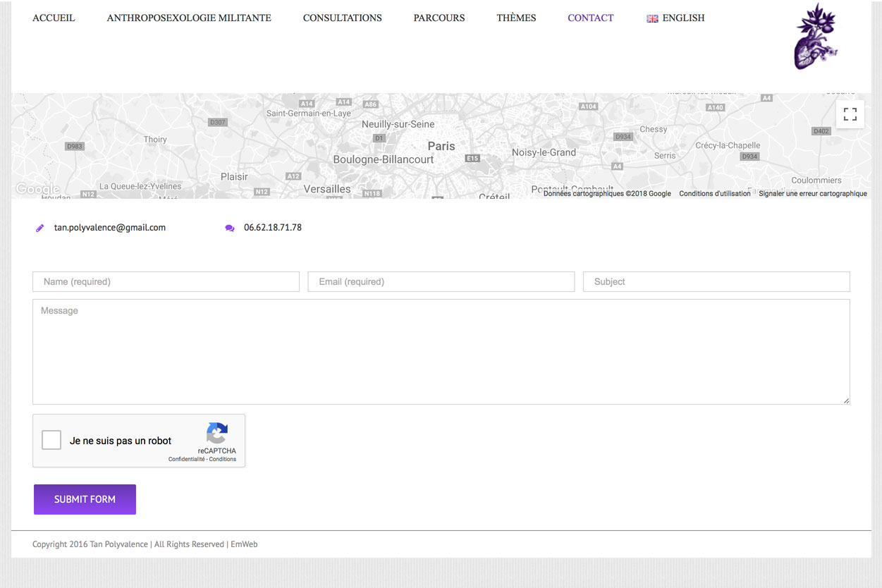This screenshot has width=882, height=588.
Task: Switch the site language to English
Action: point(683,18)
